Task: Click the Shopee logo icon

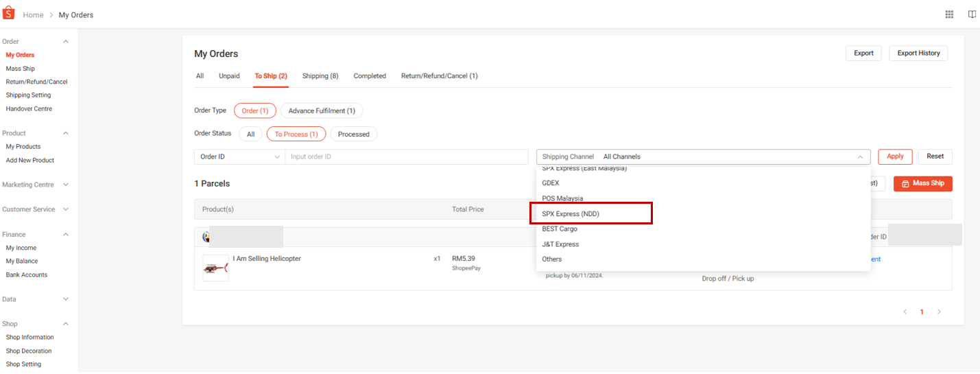Action: tap(9, 14)
